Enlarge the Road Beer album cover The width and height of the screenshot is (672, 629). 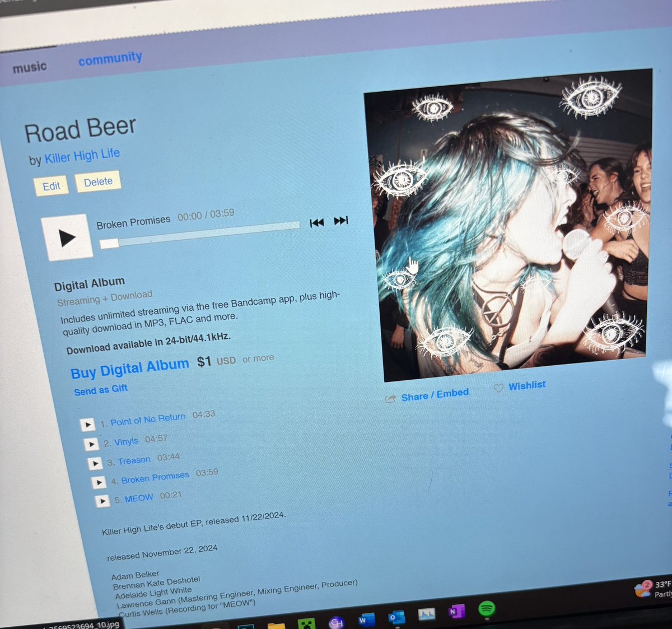(508, 224)
